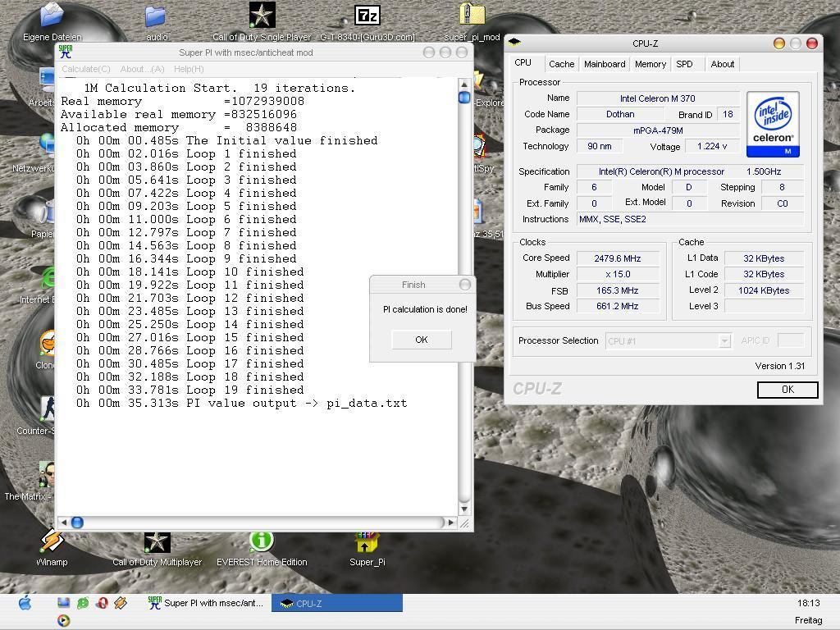Launch Winamp from the quick launch bar

(x=121, y=603)
